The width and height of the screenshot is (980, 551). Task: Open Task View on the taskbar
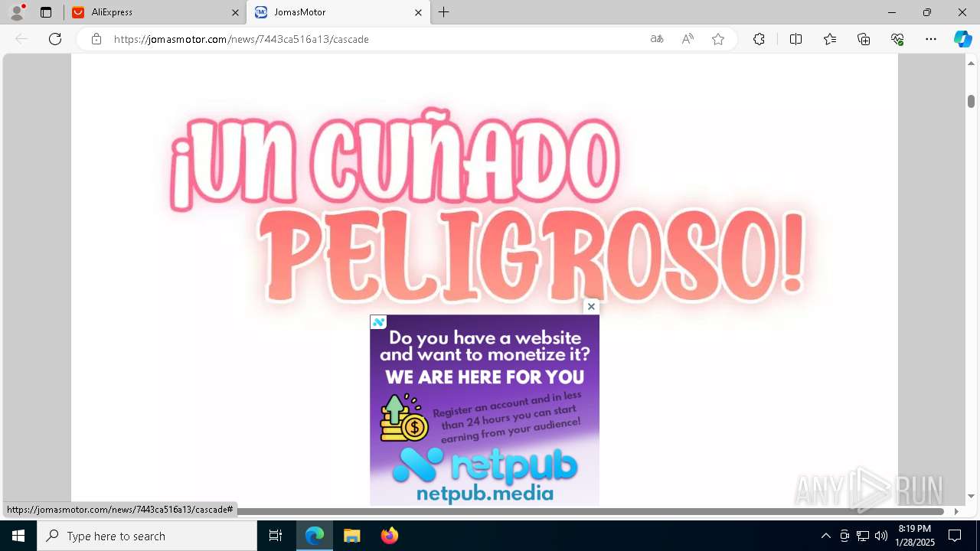tap(276, 536)
